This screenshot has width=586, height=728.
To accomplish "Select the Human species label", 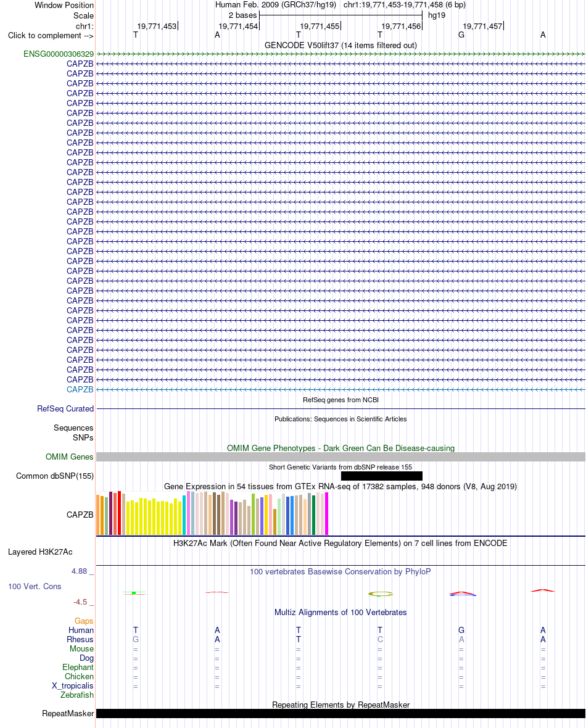I will pos(81,630).
